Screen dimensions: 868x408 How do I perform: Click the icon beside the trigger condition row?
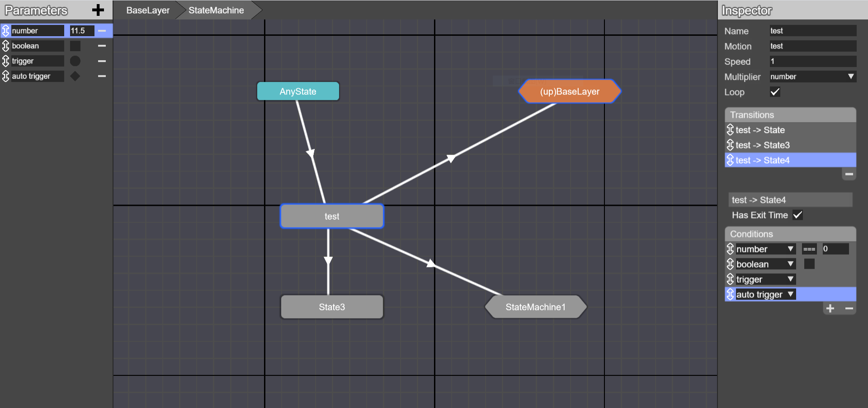tap(730, 279)
